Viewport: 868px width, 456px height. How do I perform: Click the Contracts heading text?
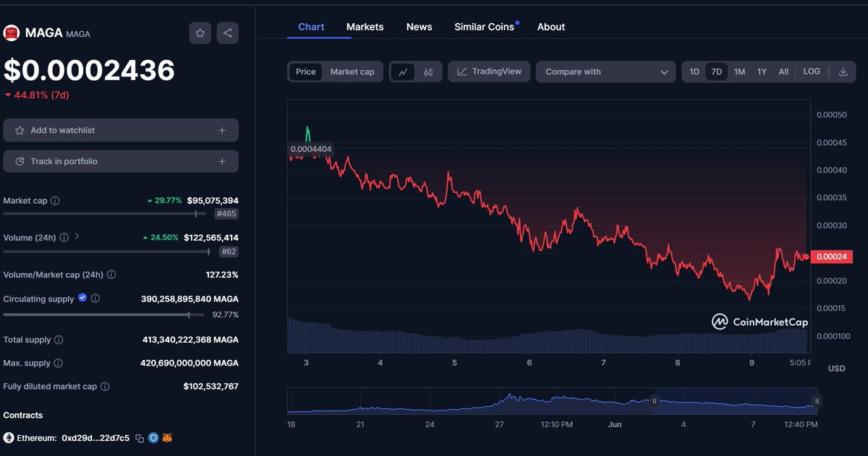[23, 415]
